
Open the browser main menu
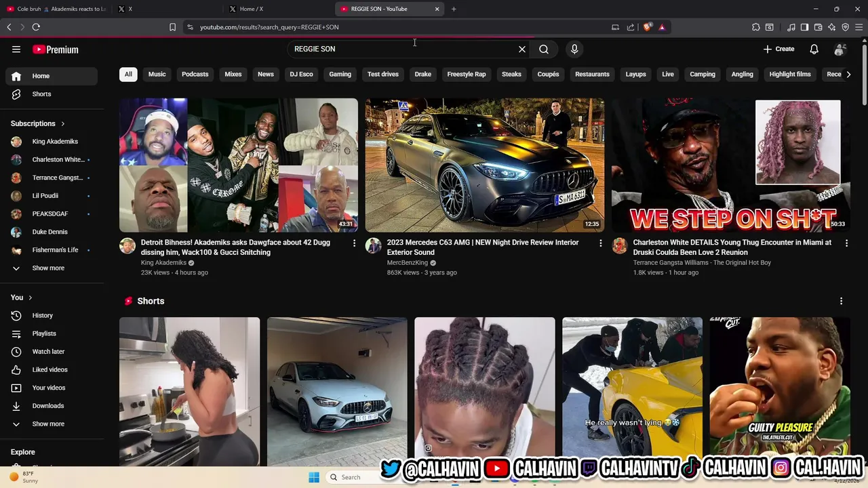[859, 27]
